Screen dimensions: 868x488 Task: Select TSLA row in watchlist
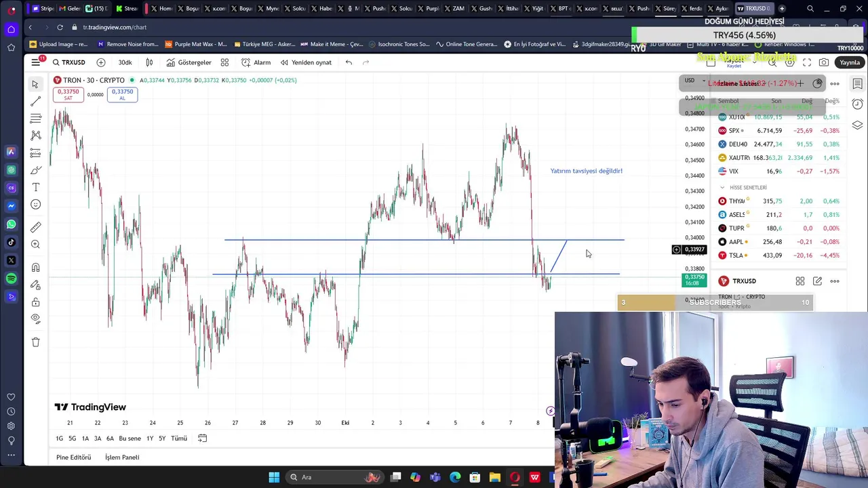click(779, 256)
